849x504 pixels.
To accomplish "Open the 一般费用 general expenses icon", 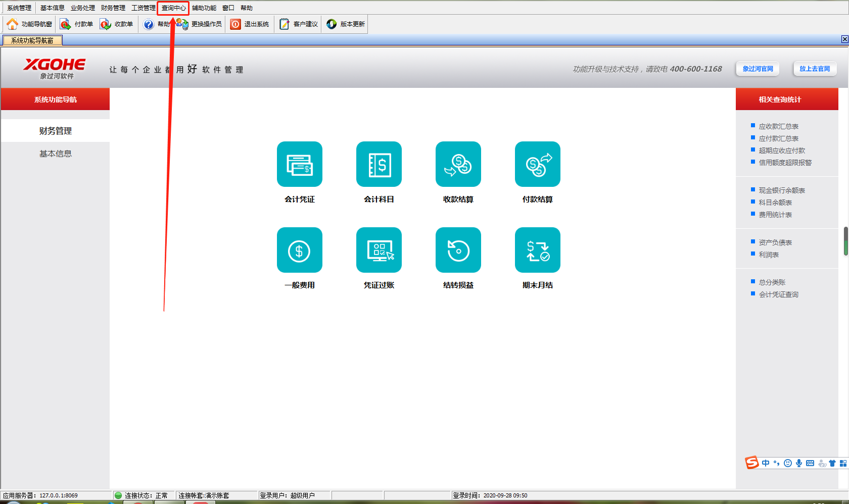I will click(x=299, y=250).
